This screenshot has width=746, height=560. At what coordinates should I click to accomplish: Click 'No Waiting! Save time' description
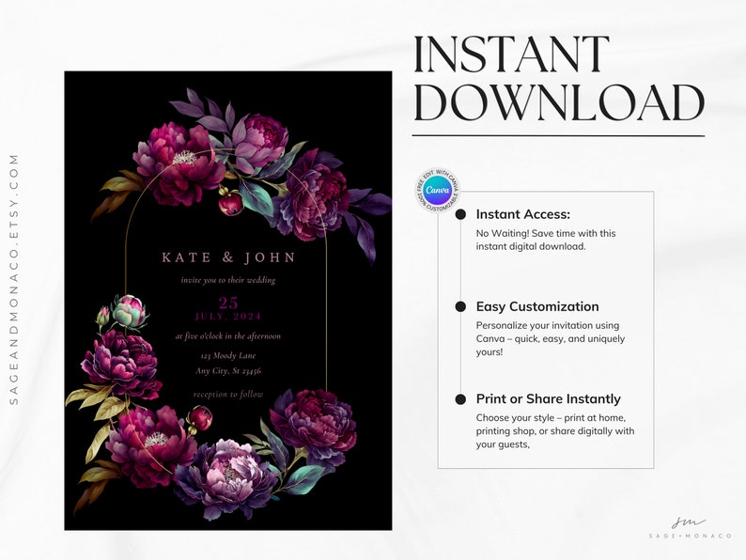tap(546, 240)
